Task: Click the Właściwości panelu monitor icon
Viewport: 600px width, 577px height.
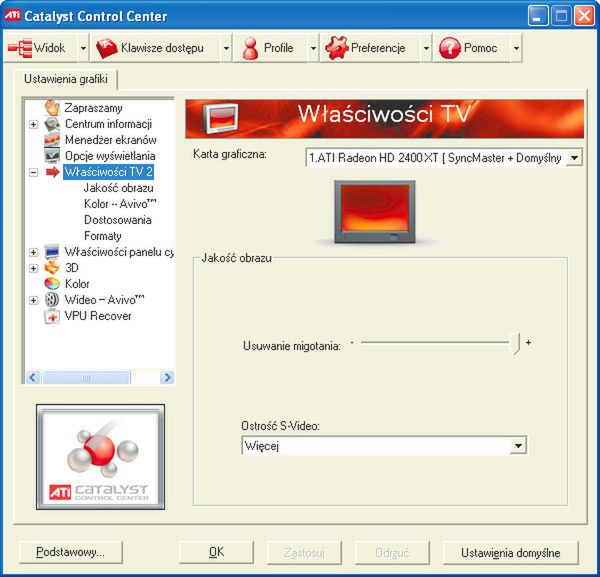Action: click(52, 252)
